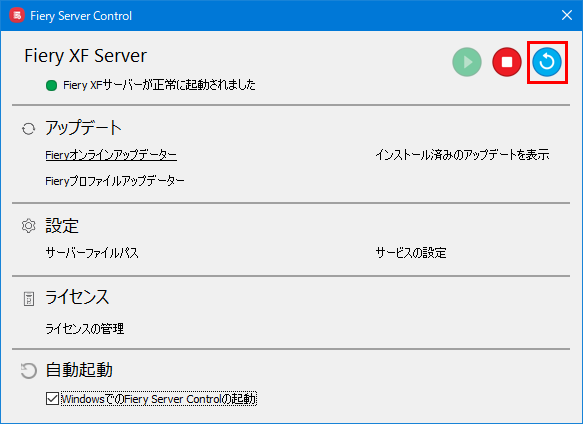This screenshot has width=583, height=424.
Task: Click the 設定 gear icon
Action: pyautogui.click(x=29, y=226)
